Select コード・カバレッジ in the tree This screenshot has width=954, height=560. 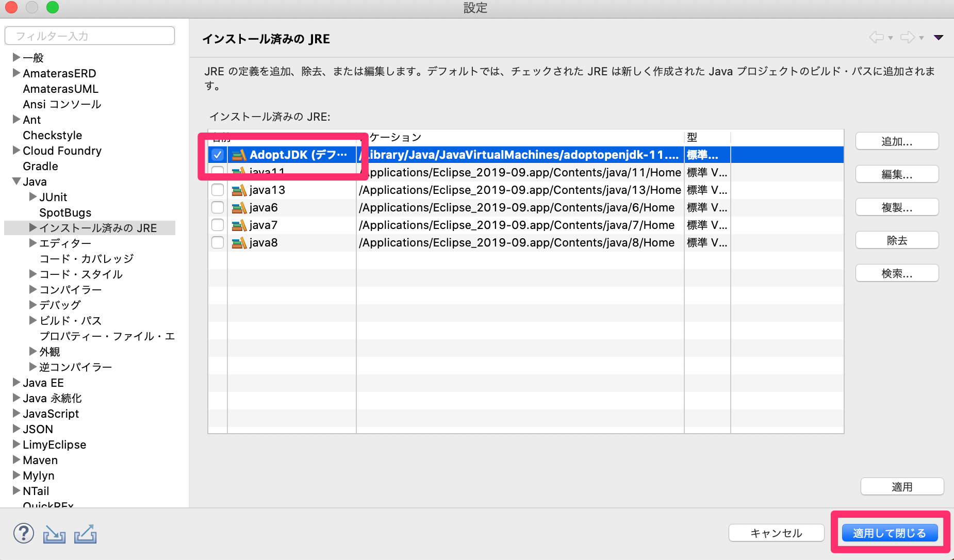pyautogui.click(x=87, y=259)
